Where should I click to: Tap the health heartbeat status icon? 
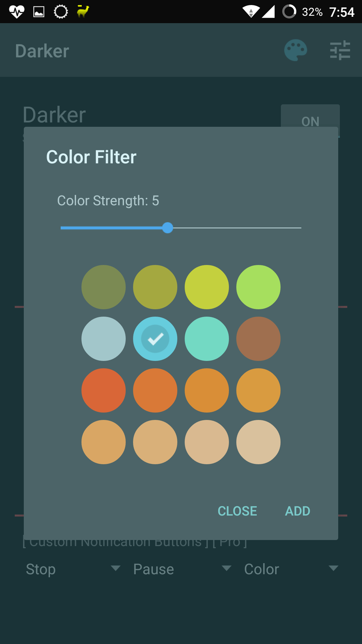click(x=16, y=12)
